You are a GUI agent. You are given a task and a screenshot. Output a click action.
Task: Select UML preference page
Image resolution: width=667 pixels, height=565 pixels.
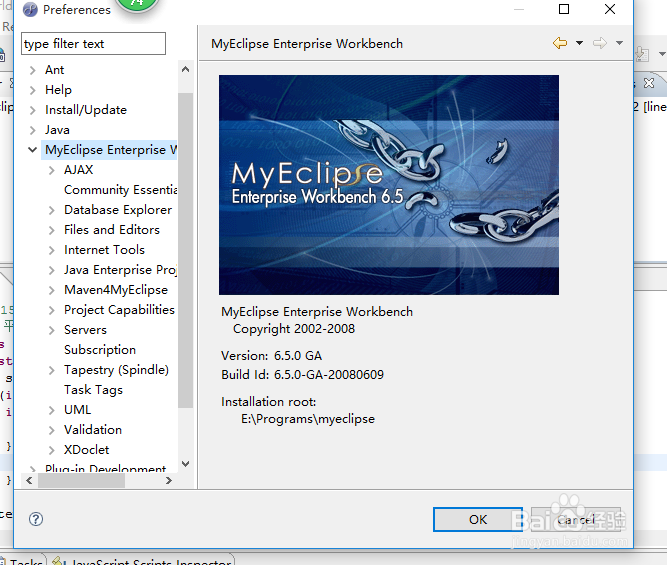click(77, 410)
